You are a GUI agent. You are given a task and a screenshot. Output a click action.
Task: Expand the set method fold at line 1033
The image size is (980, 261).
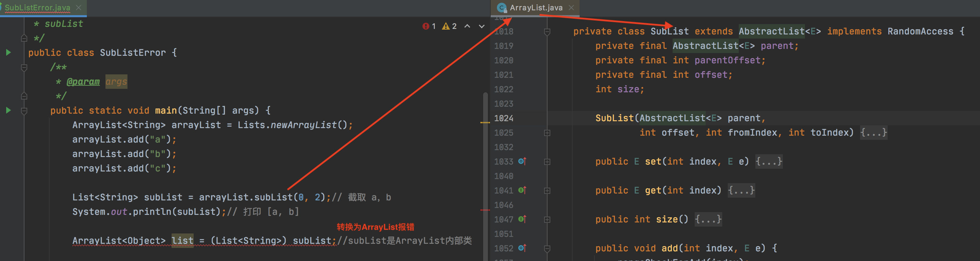pyautogui.click(x=547, y=162)
